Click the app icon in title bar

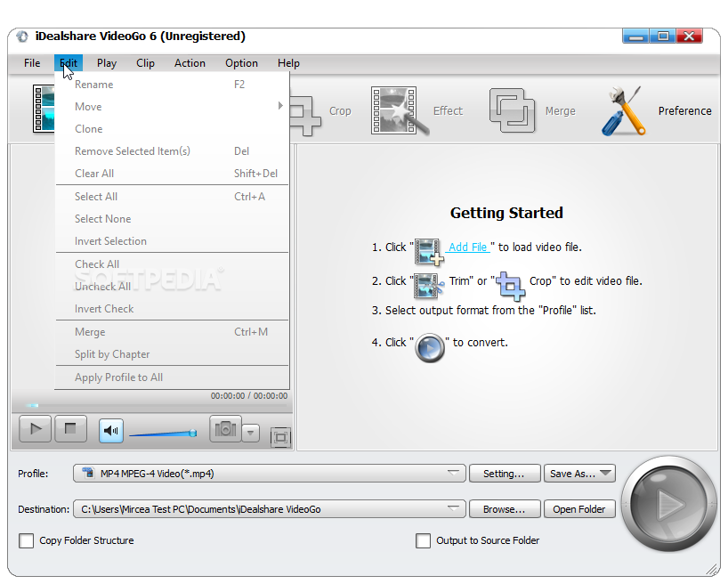[x=22, y=36]
